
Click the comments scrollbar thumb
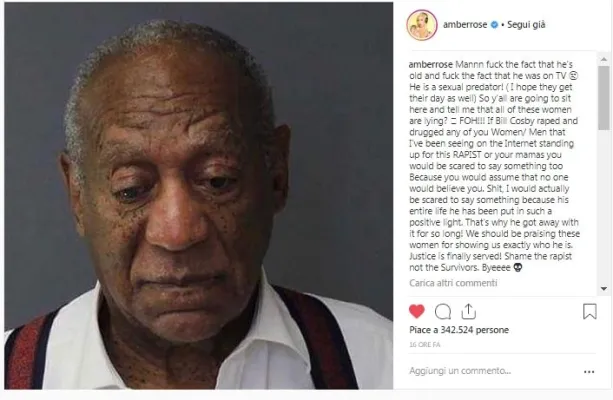click(604, 98)
